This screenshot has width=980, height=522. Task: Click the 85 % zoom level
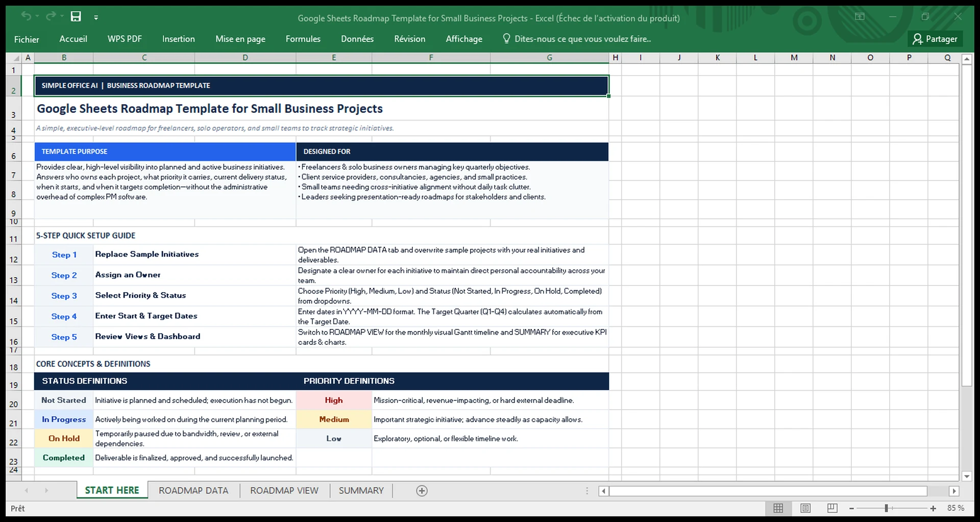(x=955, y=508)
